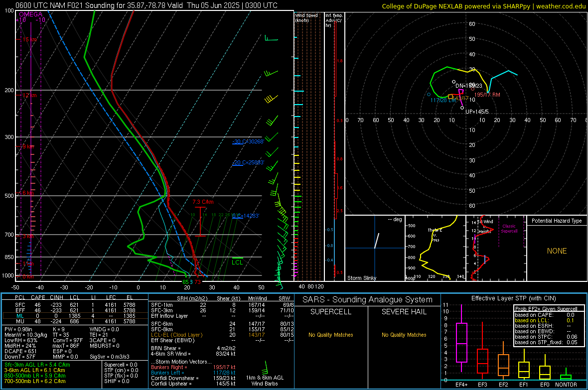The image size is (588, 390).
Task: Click 'DownT = 57F' value
Action: click(x=20, y=357)
